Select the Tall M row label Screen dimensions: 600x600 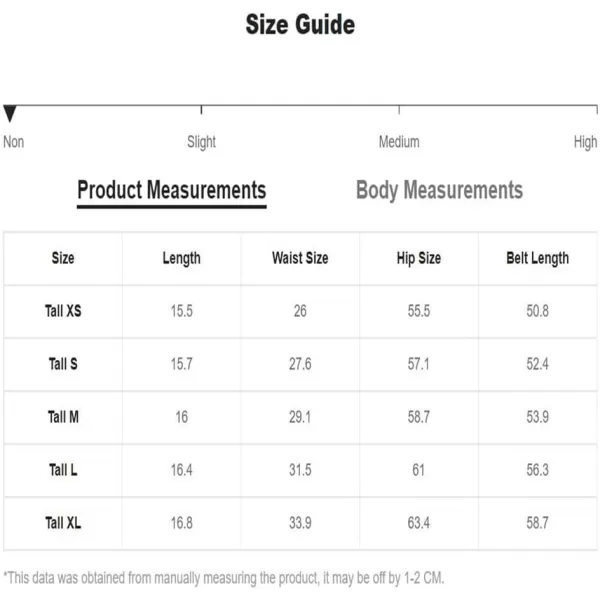click(63, 417)
